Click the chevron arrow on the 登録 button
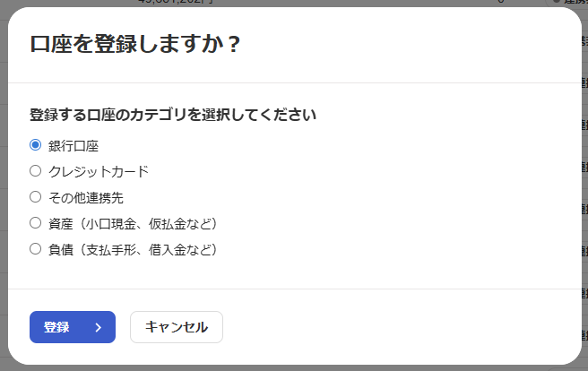The width and height of the screenshot is (588, 371). (98, 327)
